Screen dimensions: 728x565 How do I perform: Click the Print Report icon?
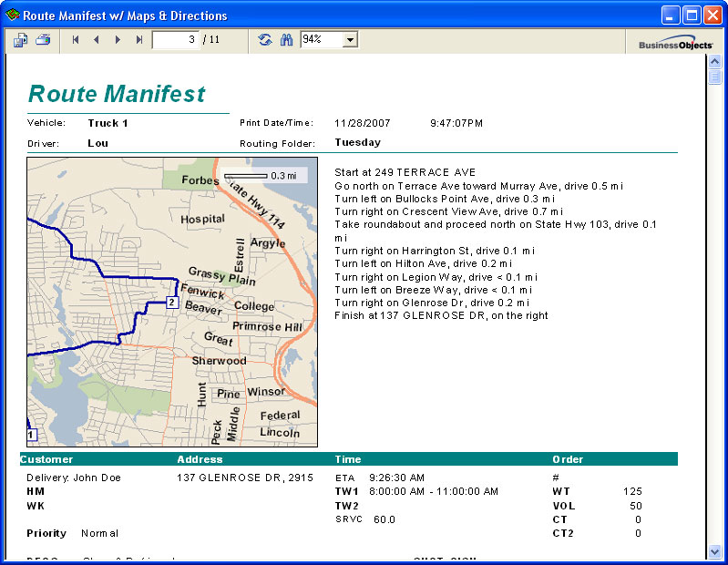coord(43,40)
